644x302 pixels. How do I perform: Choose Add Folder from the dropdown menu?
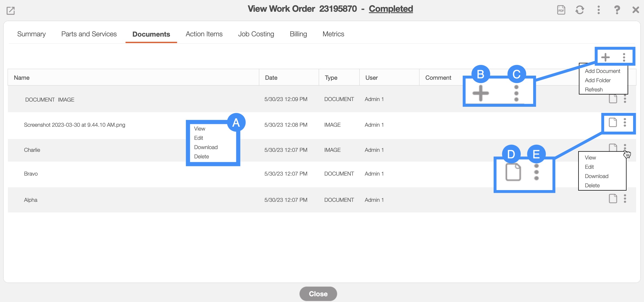(598, 80)
